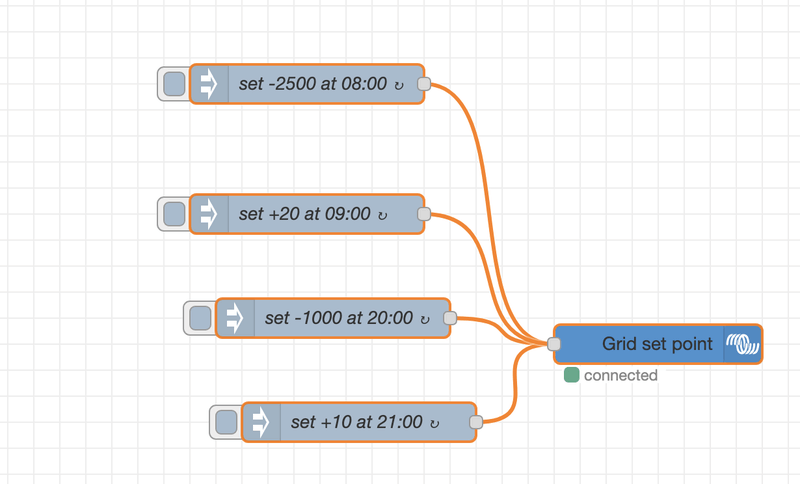This screenshot has height=484, width=800.
Task: Trigger the 'set +10 at 21:00' inject button
Action: pyautogui.click(x=226, y=422)
